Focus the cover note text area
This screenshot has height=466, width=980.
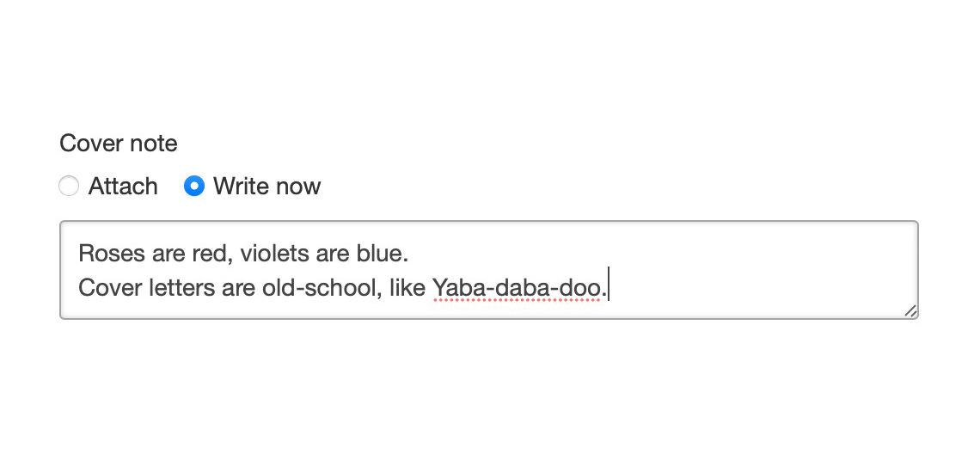pyautogui.click(x=489, y=270)
